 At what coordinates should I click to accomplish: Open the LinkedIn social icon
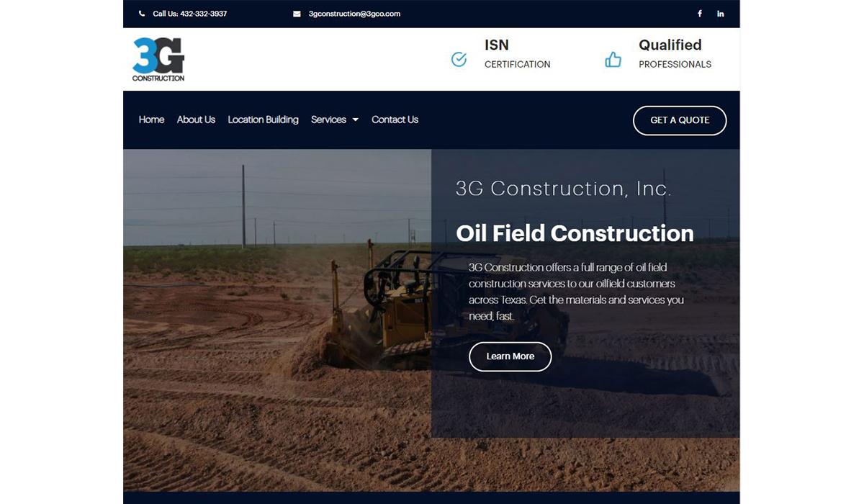pos(720,14)
